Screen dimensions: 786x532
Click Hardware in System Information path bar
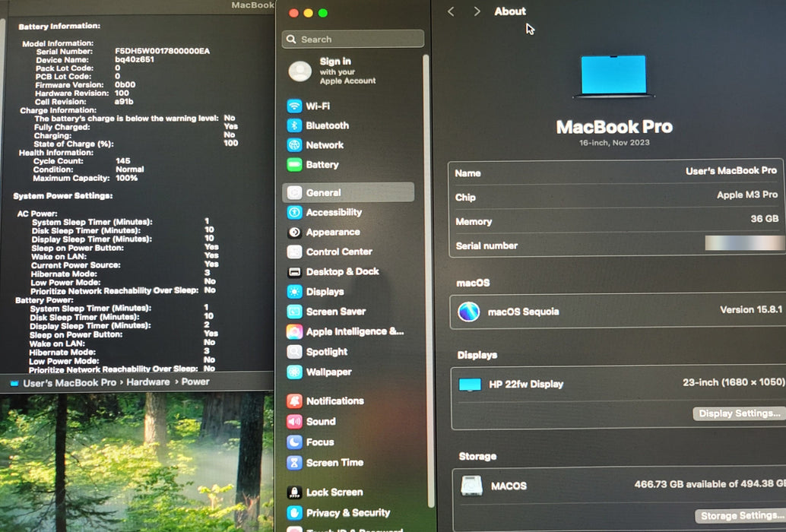(148, 382)
